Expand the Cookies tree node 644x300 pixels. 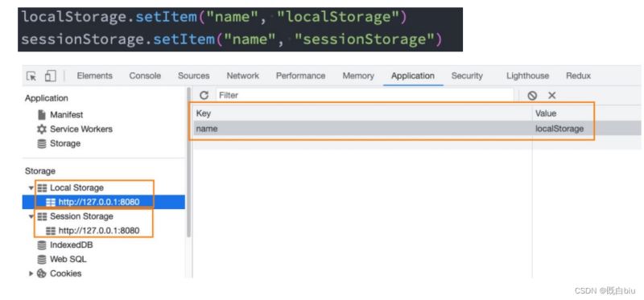pos(31,273)
